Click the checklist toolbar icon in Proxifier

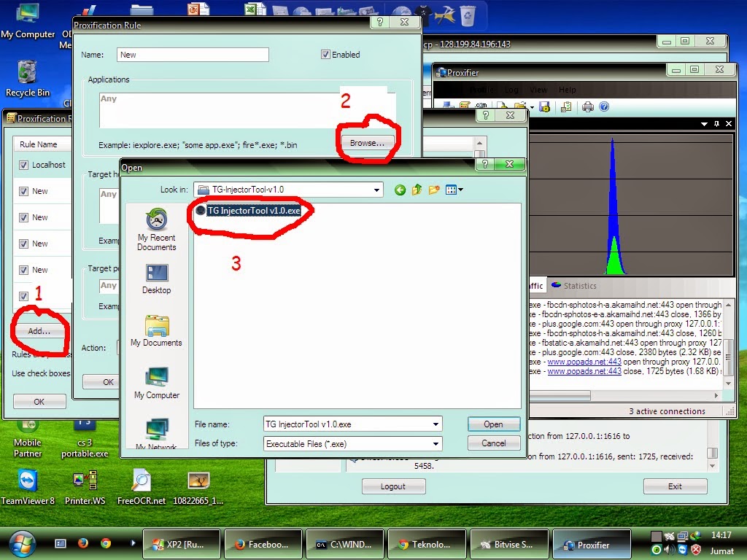pos(566,106)
